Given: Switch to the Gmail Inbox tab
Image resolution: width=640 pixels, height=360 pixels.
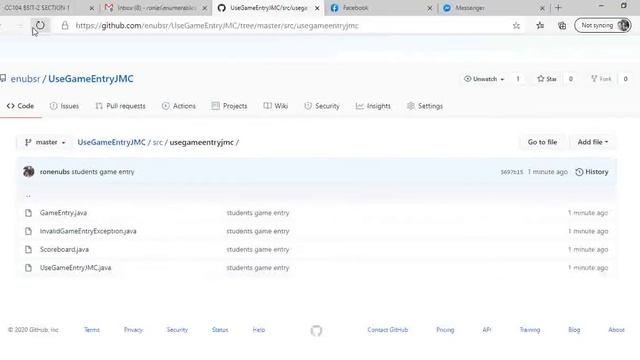Looking at the screenshot, I should pos(156,8).
